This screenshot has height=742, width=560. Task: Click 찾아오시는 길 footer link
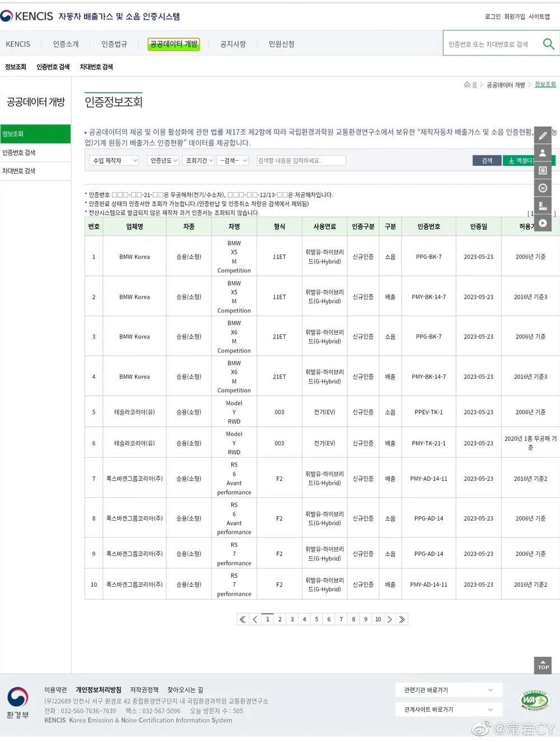tap(185, 690)
